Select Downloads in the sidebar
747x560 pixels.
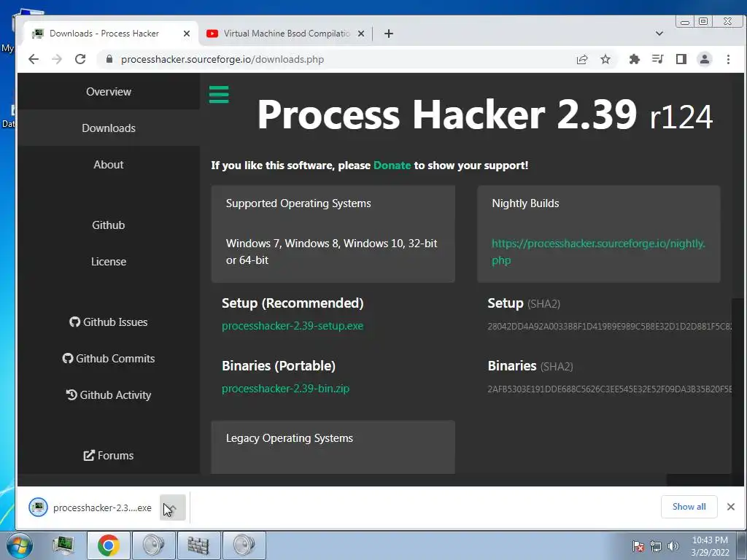tap(109, 128)
